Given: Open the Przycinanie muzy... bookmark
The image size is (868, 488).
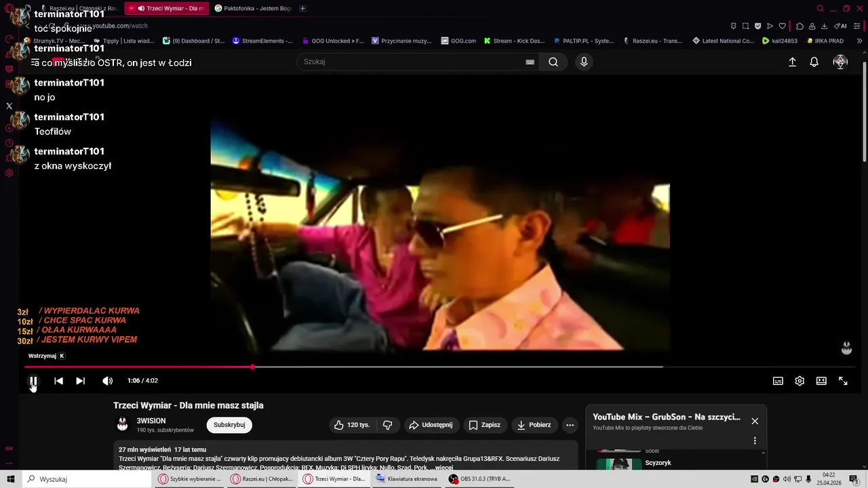Looking at the screenshot, I should [x=401, y=41].
